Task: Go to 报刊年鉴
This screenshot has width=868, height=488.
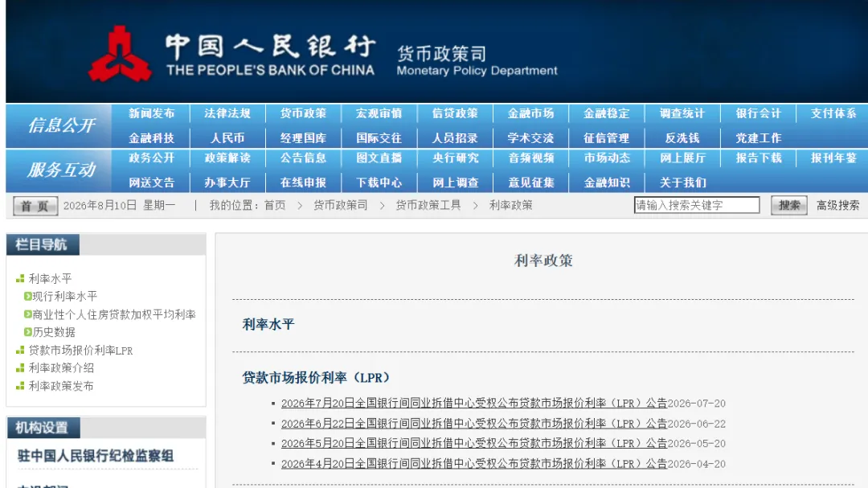Action: 833,158
